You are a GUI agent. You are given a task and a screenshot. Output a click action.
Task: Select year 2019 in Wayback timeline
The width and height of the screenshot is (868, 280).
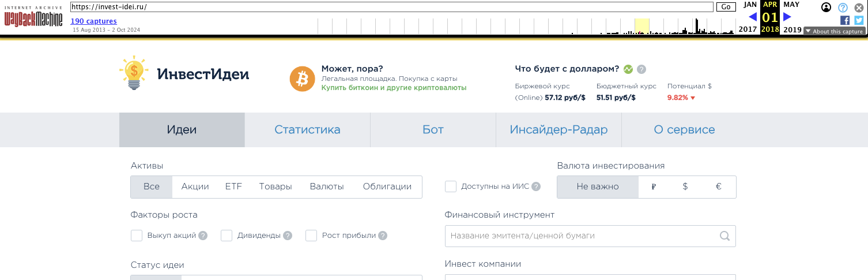point(792,29)
